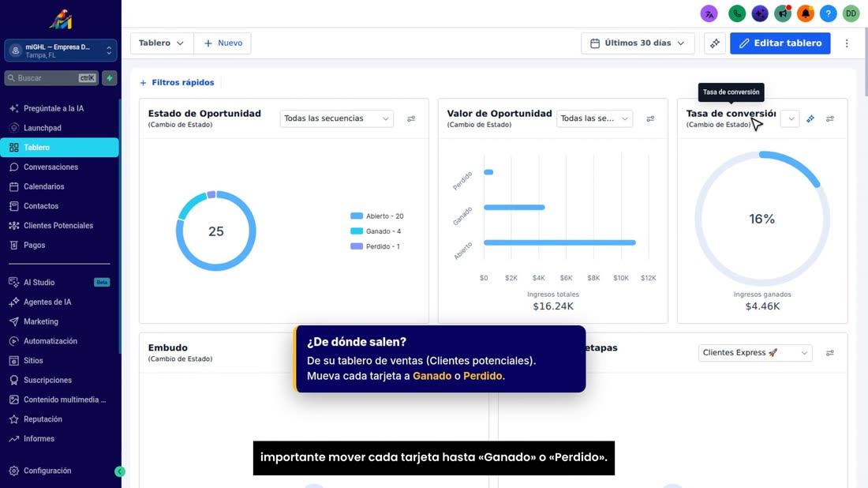Toggle Ganado - 4 legend entry

pyautogui.click(x=376, y=231)
